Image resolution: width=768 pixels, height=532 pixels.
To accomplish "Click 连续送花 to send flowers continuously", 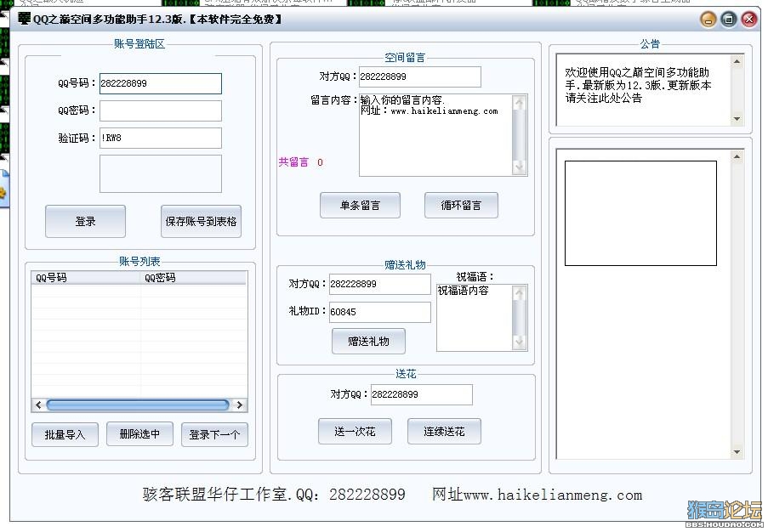I will pos(444,432).
